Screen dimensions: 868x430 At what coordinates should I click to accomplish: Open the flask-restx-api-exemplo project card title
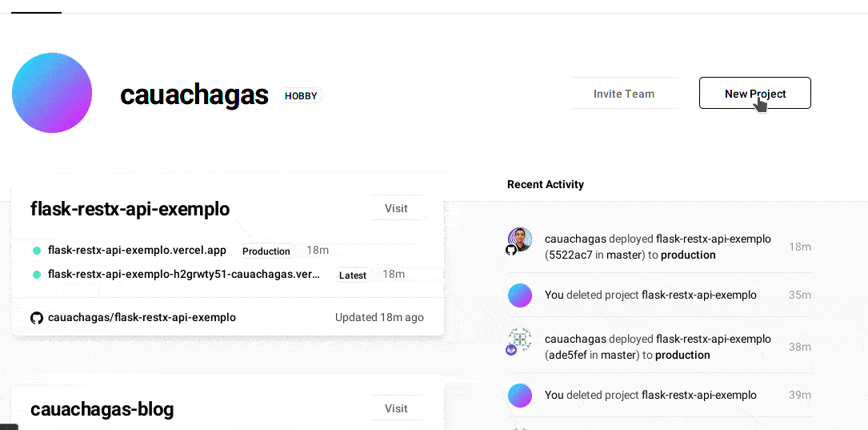coord(130,209)
